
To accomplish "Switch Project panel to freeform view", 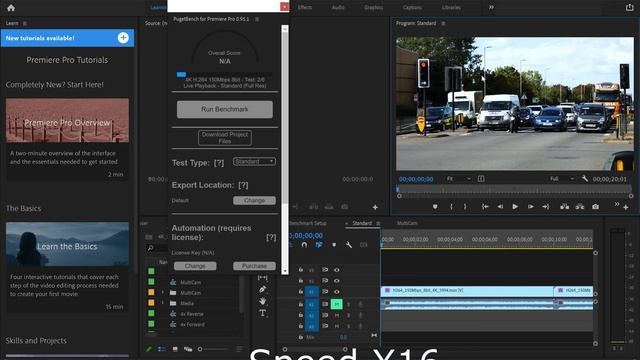I will pyautogui.click(x=188, y=349).
